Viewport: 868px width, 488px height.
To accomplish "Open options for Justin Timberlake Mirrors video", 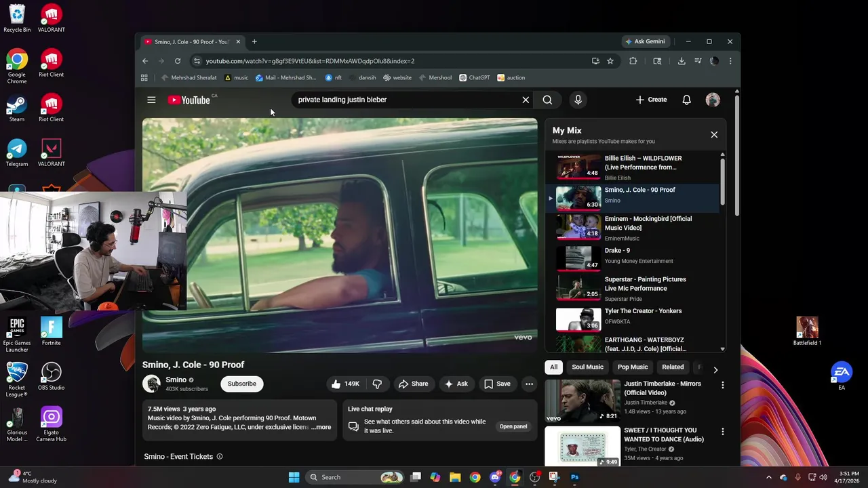I will 722,385.
